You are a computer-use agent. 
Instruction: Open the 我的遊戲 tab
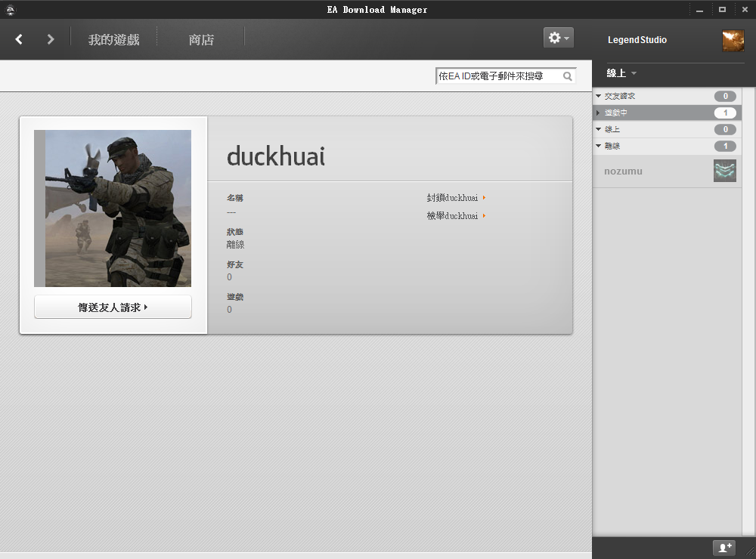[113, 40]
